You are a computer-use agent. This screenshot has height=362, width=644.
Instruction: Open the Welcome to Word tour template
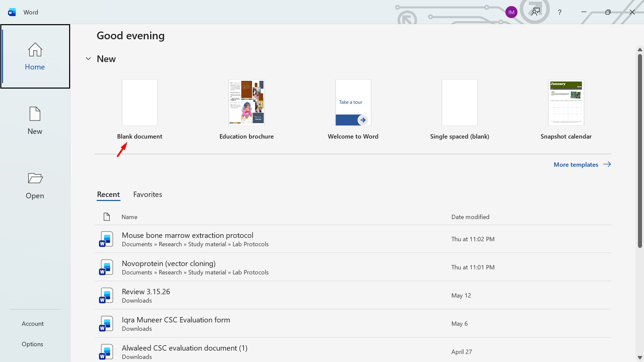click(x=353, y=103)
